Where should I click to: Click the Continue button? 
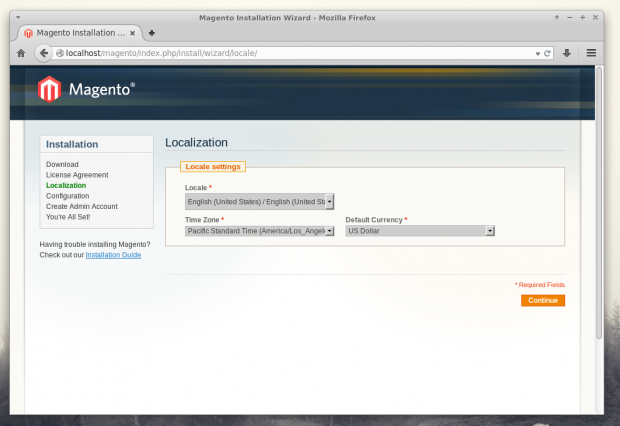[542, 301]
